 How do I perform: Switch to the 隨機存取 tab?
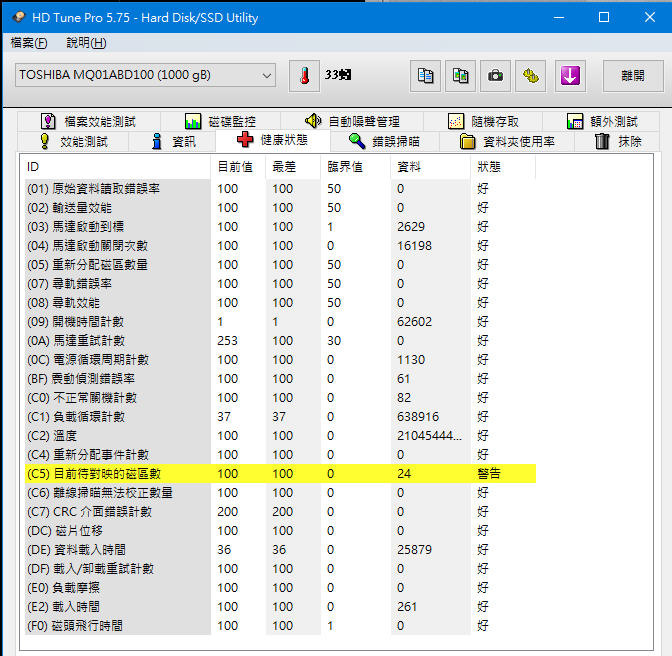coord(483,121)
